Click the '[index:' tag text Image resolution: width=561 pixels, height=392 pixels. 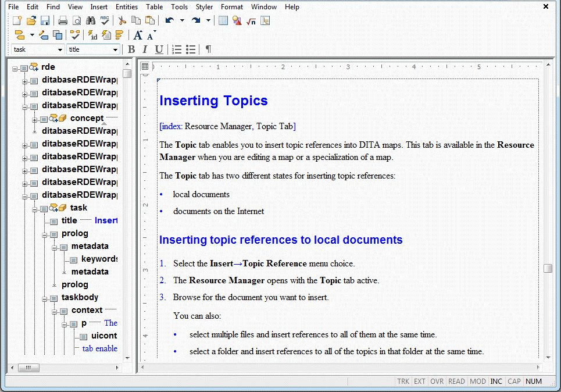tap(171, 126)
